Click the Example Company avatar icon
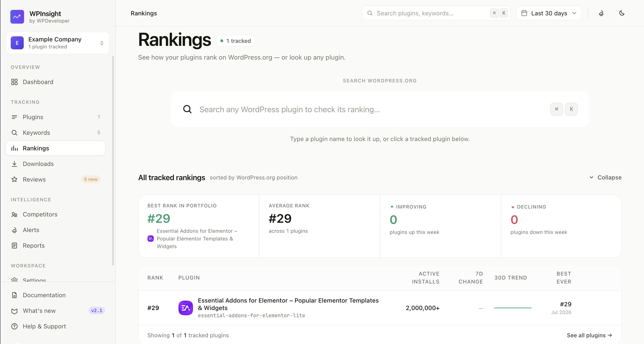The height and width of the screenshot is (344, 644). (17, 43)
